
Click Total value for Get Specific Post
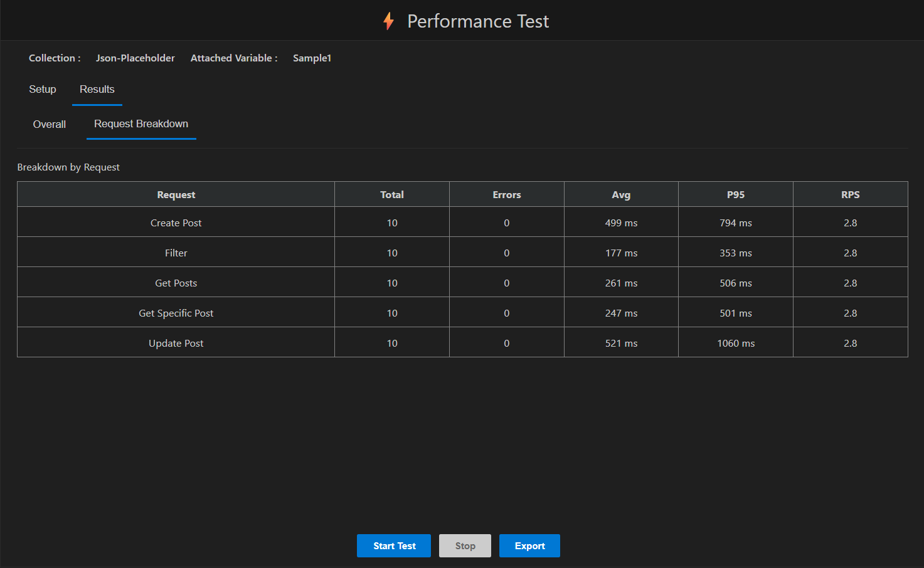(392, 313)
